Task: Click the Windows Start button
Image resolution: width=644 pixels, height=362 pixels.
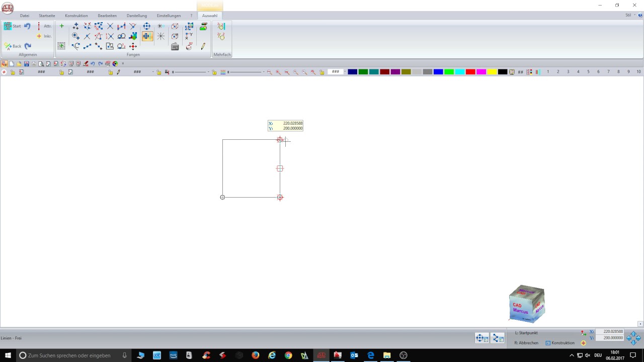Action: click(8, 355)
